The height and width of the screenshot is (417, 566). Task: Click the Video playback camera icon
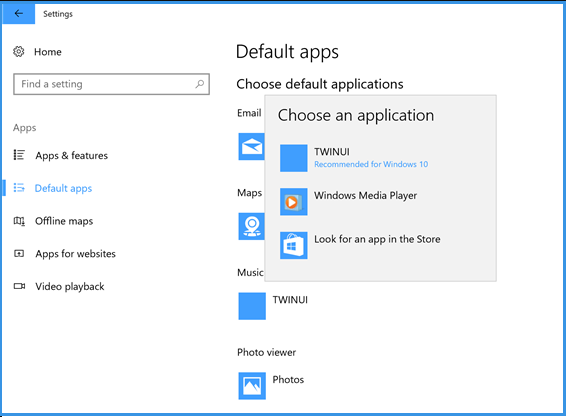[x=19, y=286]
